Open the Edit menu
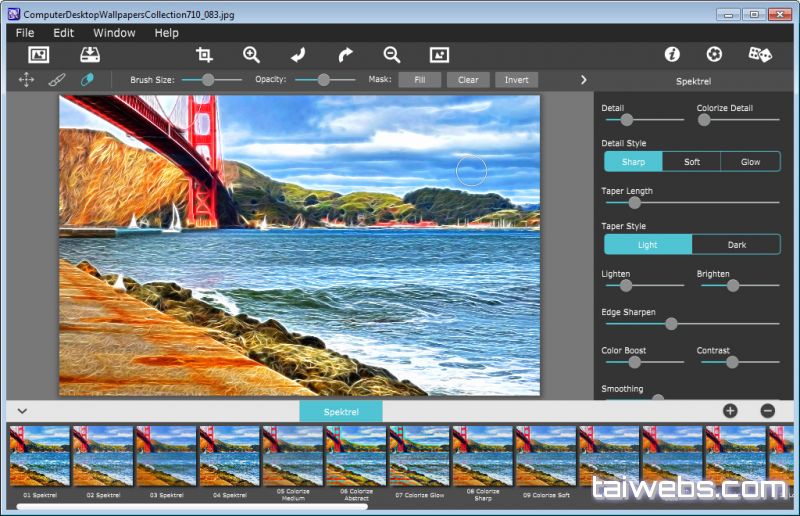800x516 pixels. click(64, 33)
